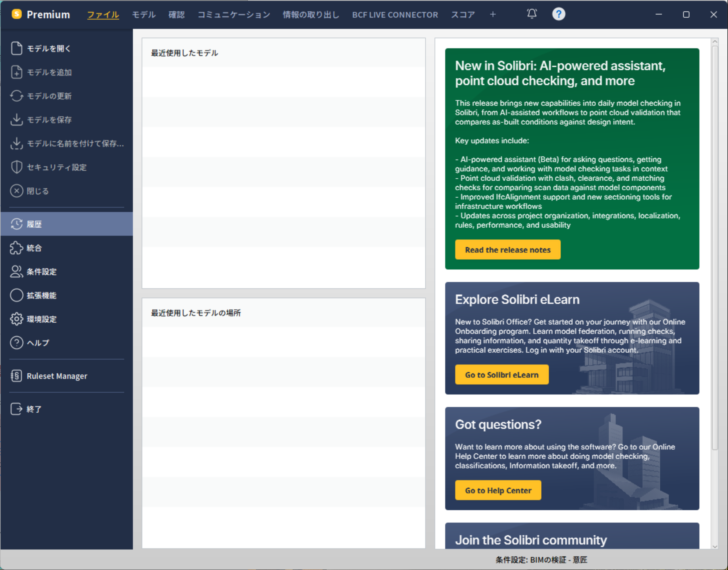
Task: Select モデルに名前を付けて保存... label
Action: click(75, 143)
